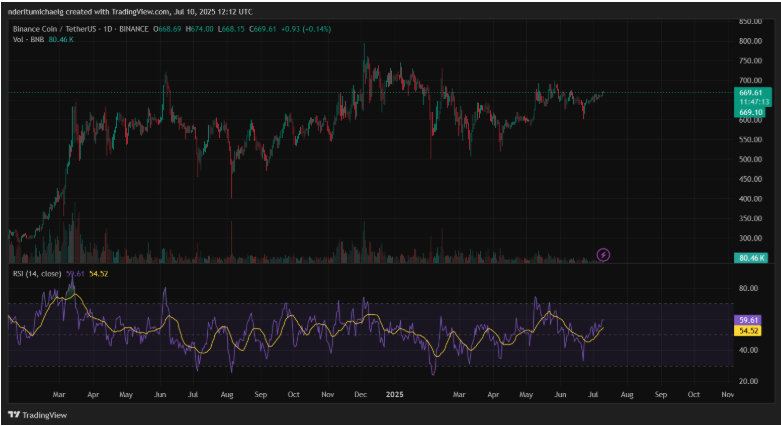Click the first Mar label on the time axis
Viewport: 781px width, 426px height.
(59, 395)
